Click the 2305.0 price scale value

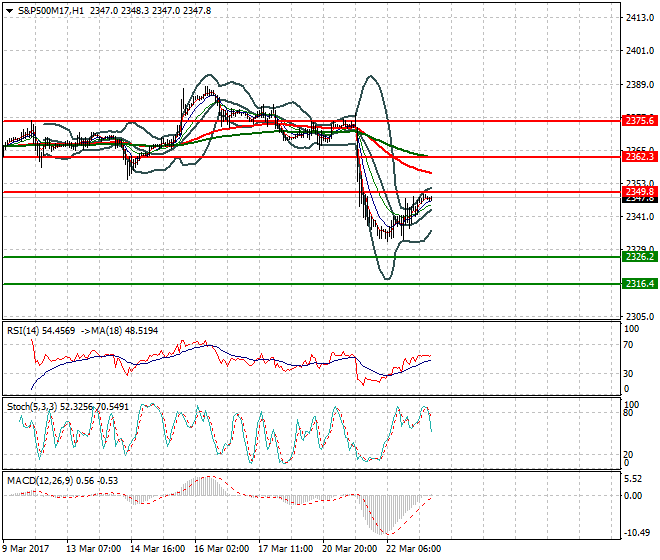click(640, 317)
